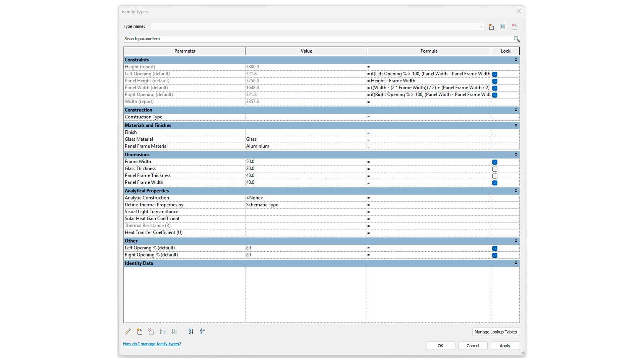
Task: Click the Move Parameter Down icon
Action: point(174,331)
